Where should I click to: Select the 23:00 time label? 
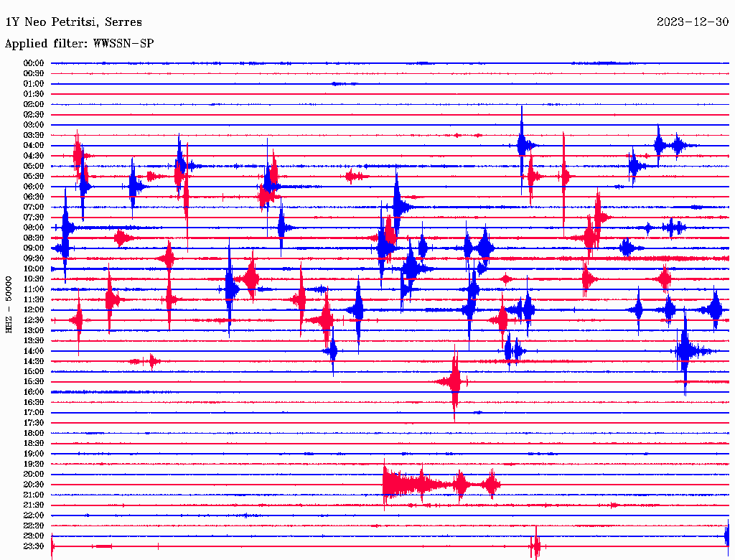point(34,536)
